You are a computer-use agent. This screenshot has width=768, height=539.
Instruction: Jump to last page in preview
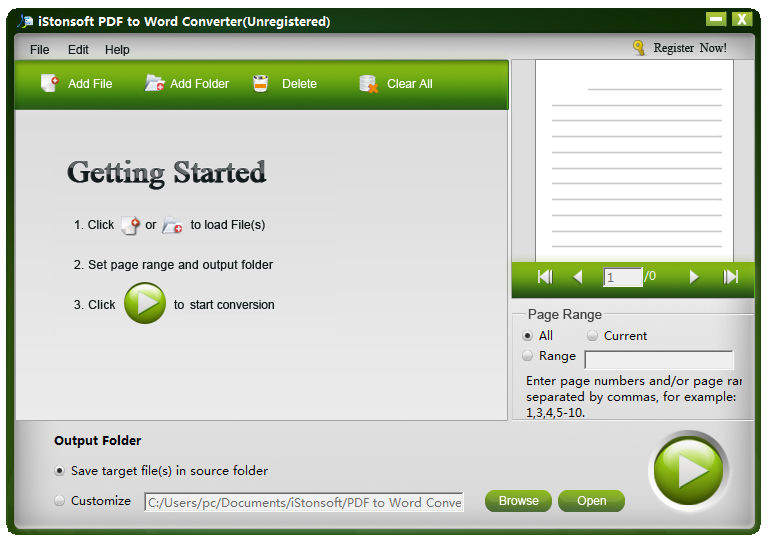[730, 277]
